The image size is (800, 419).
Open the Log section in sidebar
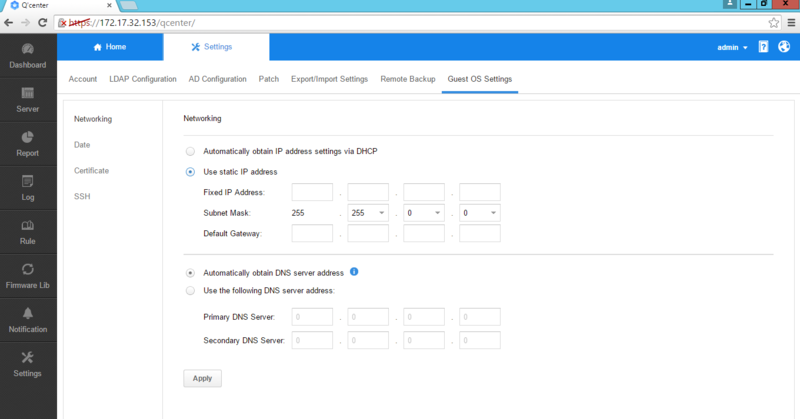pos(27,182)
